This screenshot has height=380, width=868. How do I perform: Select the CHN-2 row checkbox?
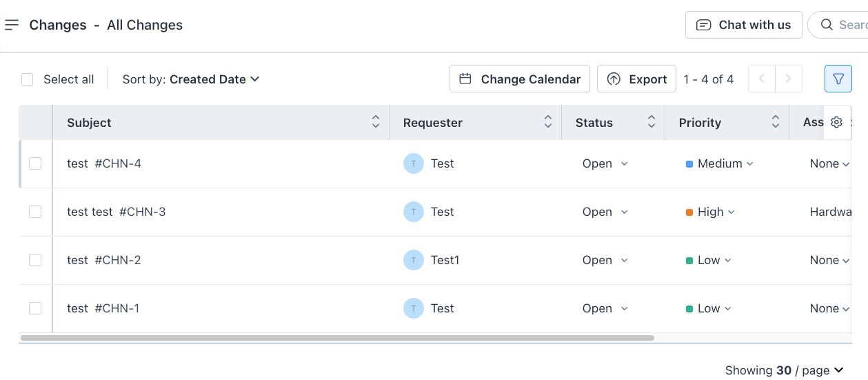pos(35,260)
